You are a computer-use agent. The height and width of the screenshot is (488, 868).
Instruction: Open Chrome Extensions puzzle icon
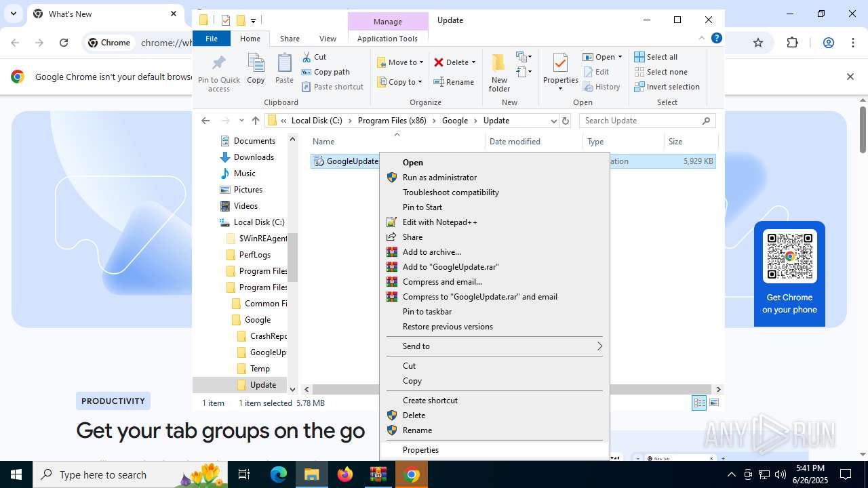pos(793,43)
